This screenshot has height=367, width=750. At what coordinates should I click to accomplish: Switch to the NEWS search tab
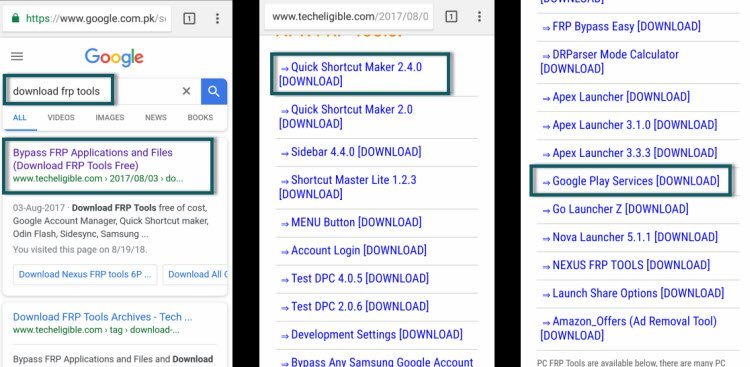coord(156,117)
